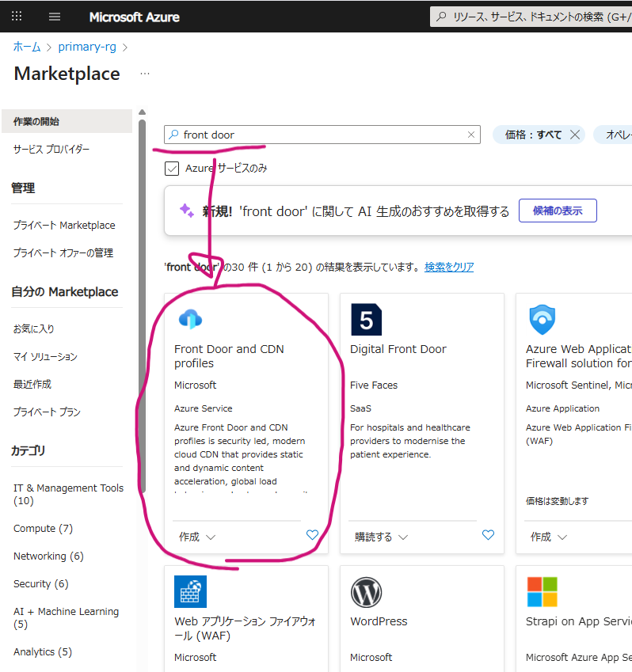Select 作業の開始 in the sidebar

click(67, 121)
